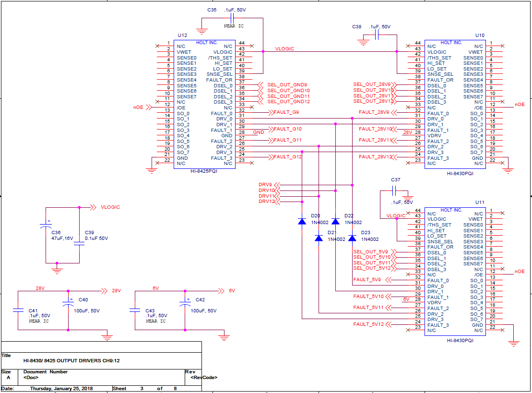Click 28V net label on U10 pin 28
This screenshot has width=532, height=393.
click(x=408, y=132)
